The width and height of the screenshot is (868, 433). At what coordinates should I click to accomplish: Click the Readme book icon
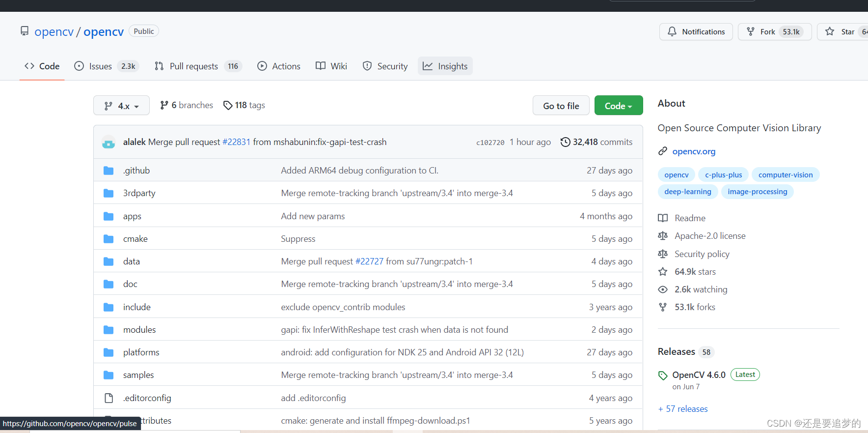[663, 218]
